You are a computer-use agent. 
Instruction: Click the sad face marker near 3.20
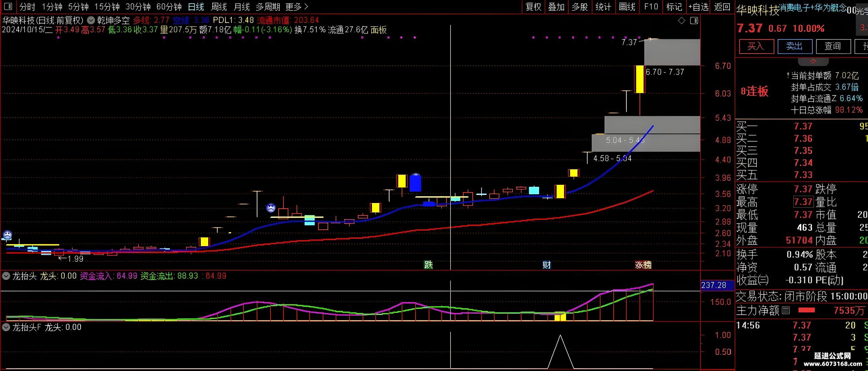(271, 207)
